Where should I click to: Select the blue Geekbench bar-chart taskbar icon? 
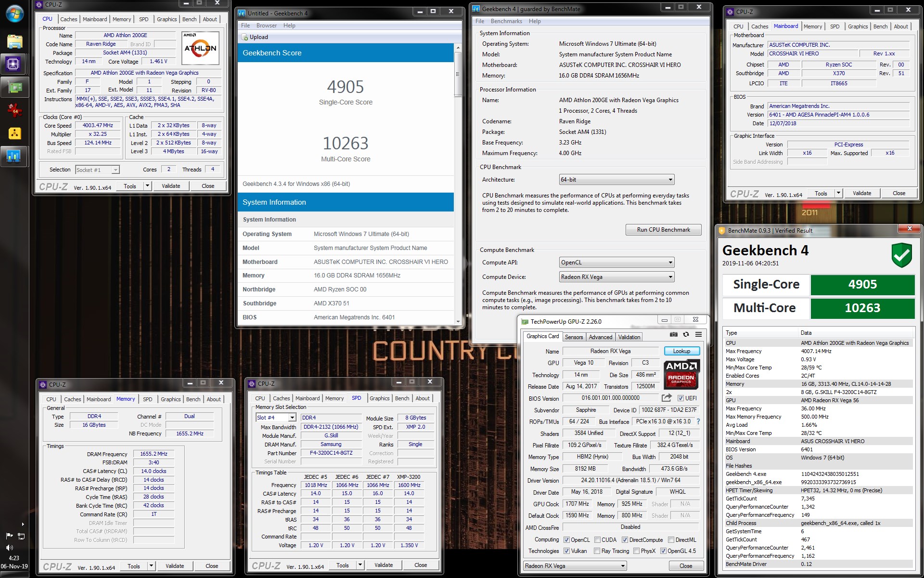point(13,156)
